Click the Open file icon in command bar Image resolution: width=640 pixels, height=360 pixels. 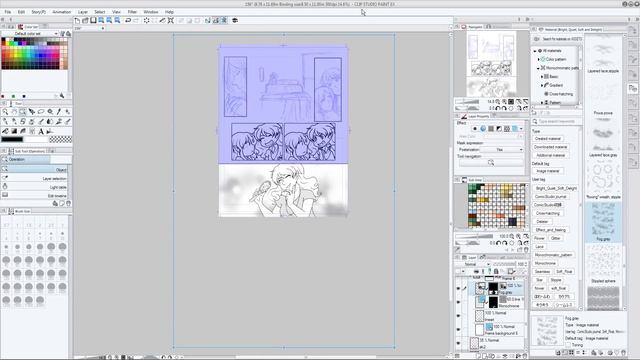[x=85, y=20]
